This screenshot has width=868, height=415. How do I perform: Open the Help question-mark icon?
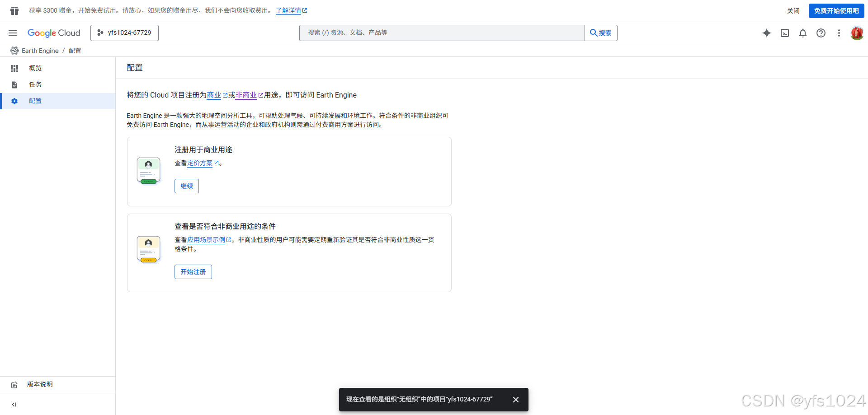821,33
